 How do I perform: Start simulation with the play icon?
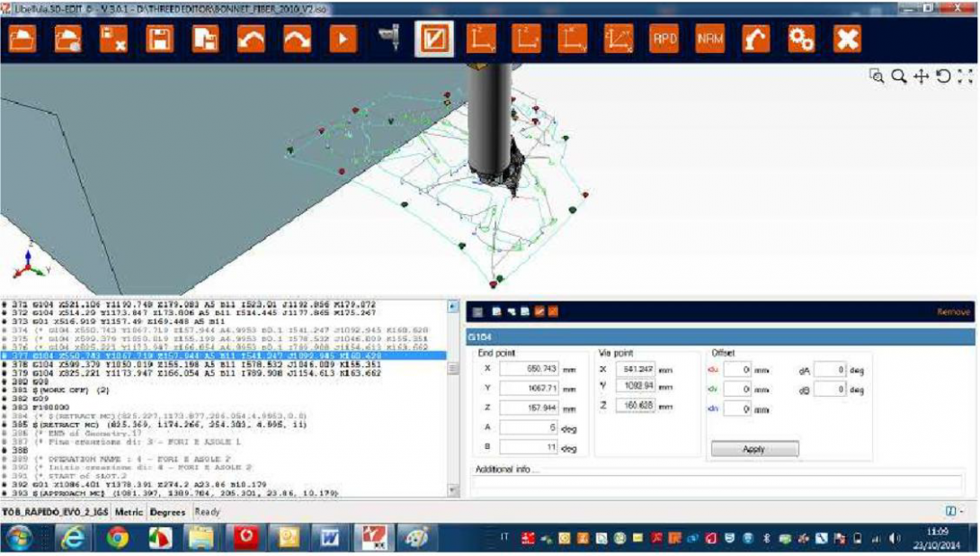[343, 39]
